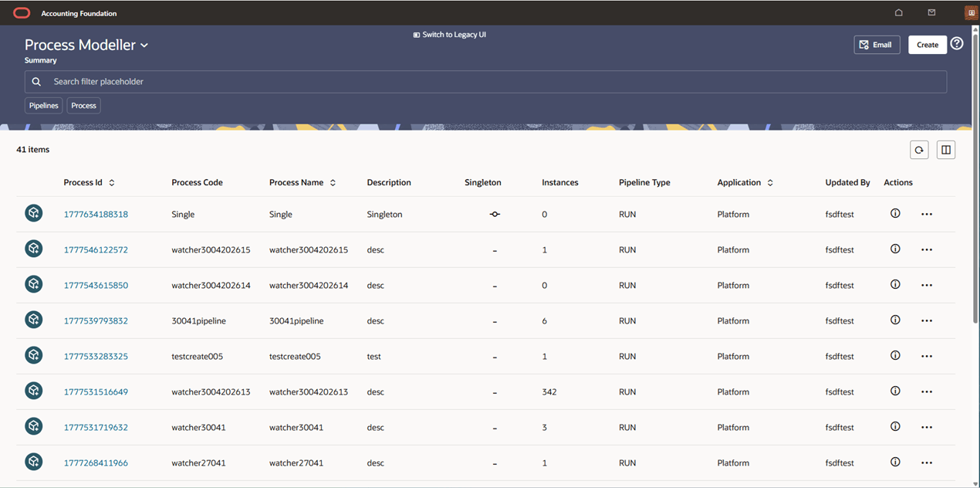The image size is (980, 488).
Task: Open info icon for watcher3004202614
Action: (x=895, y=285)
